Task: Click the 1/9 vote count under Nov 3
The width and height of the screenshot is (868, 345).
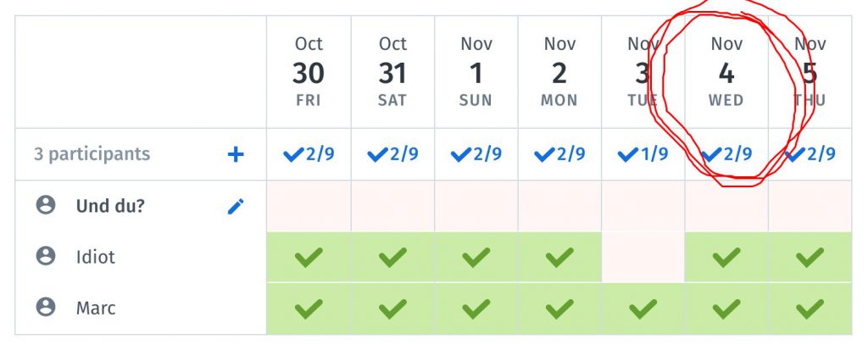Action: [x=643, y=154]
